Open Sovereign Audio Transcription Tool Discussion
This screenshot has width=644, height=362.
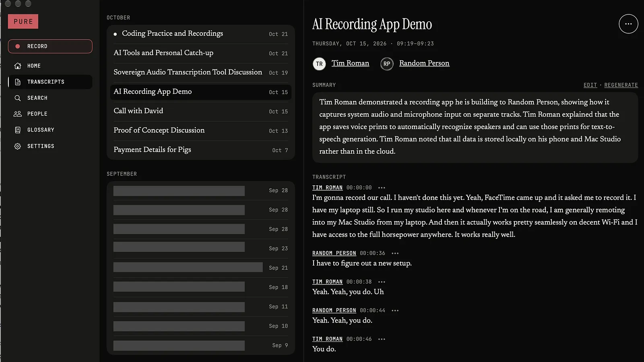(201, 72)
